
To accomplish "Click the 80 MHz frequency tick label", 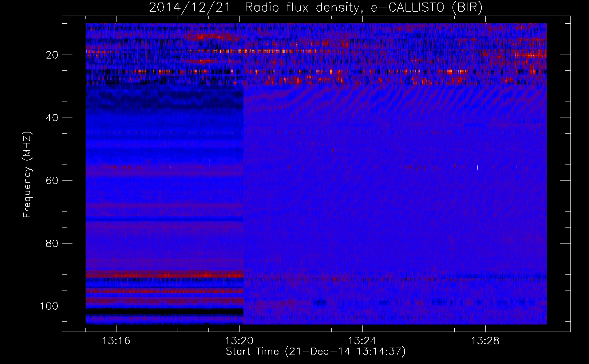I will (x=52, y=243).
